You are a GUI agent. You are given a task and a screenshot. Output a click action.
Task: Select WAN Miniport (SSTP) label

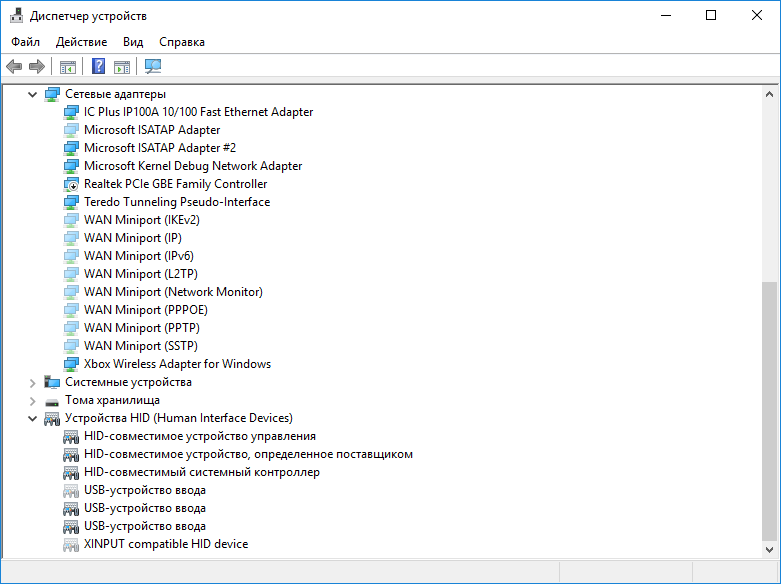[140, 346]
